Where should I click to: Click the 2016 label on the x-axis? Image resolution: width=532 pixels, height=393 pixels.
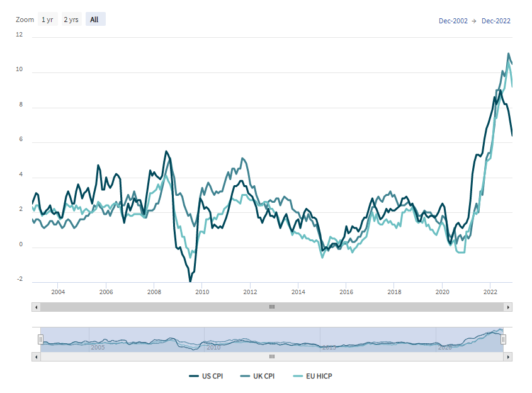(346, 292)
